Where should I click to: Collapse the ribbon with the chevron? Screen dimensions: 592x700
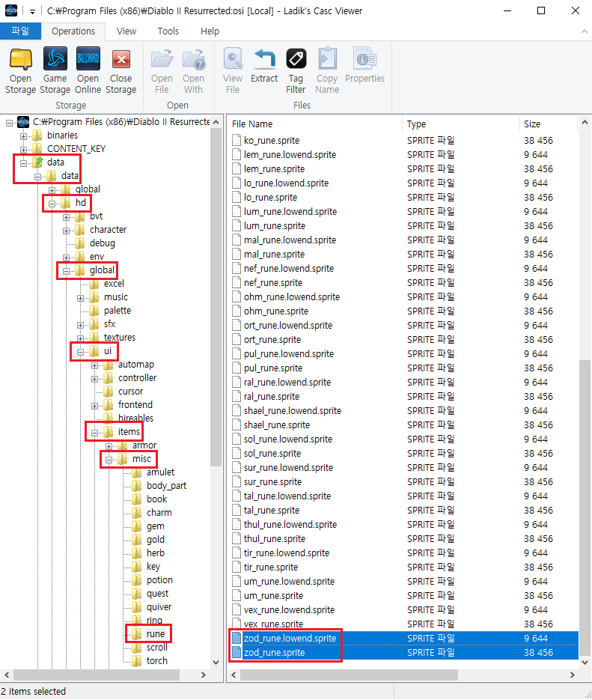pos(584,31)
